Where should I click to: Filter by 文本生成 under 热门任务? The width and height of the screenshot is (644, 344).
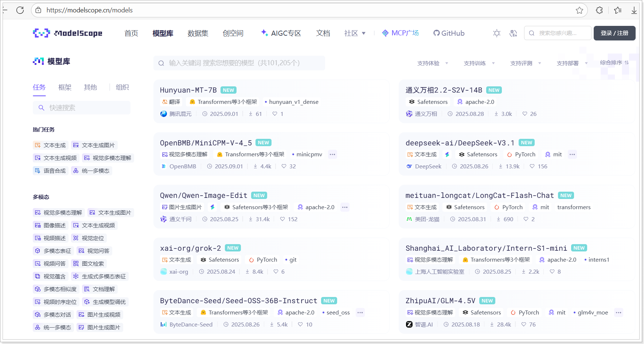pos(51,145)
